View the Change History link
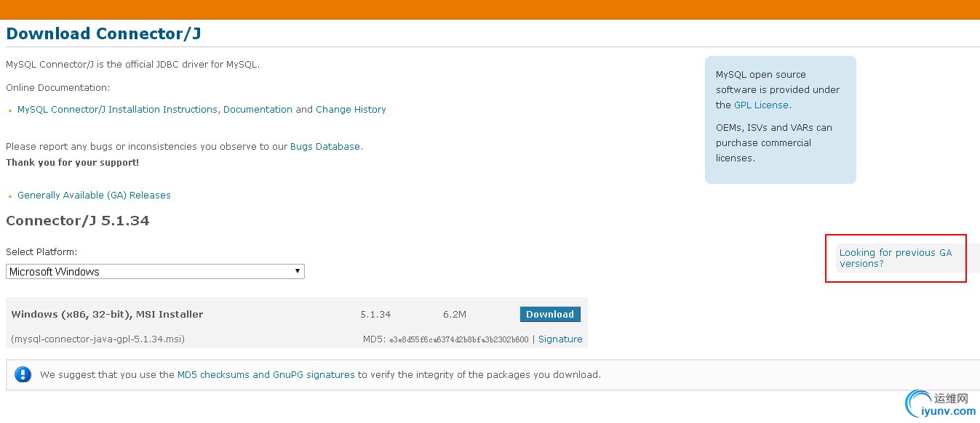 pyautogui.click(x=351, y=110)
